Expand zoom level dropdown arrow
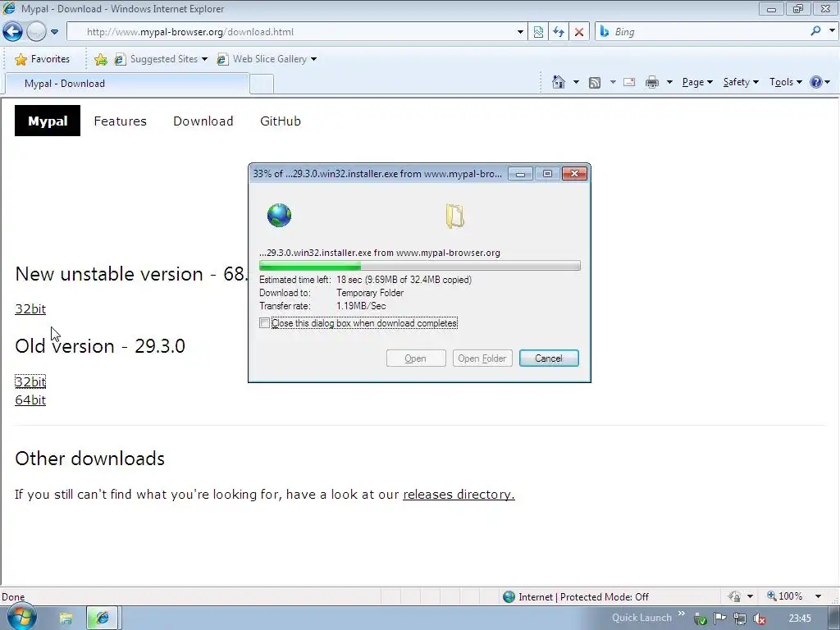 (x=818, y=596)
